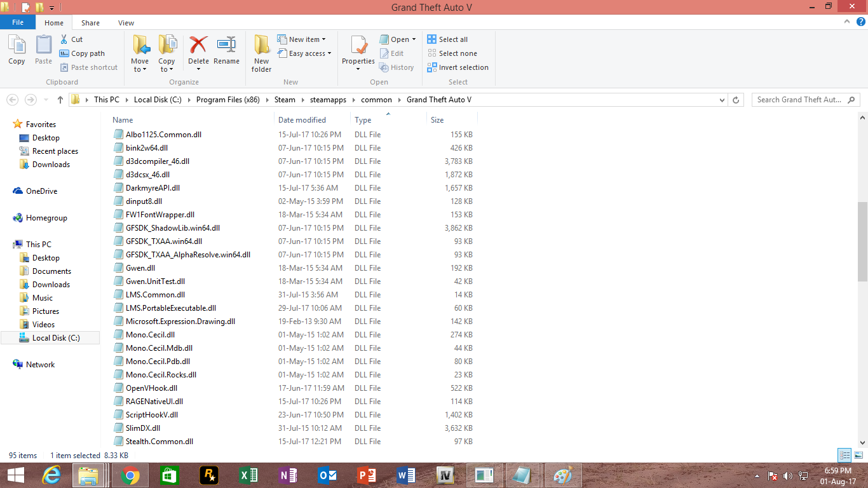Create a New folder from the ribbon
This screenshot has height=488, width=868.
point(261,54)
